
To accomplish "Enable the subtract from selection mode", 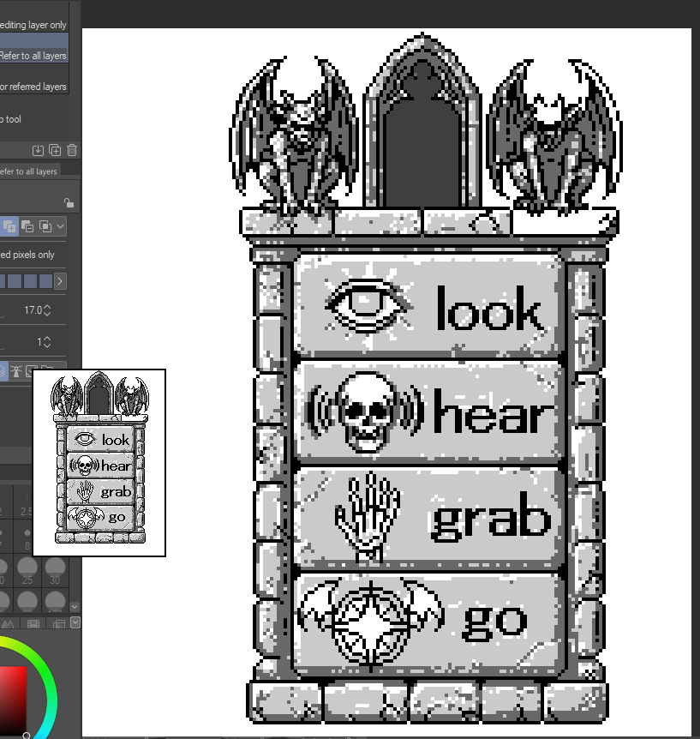I will [x=27, y=226].
